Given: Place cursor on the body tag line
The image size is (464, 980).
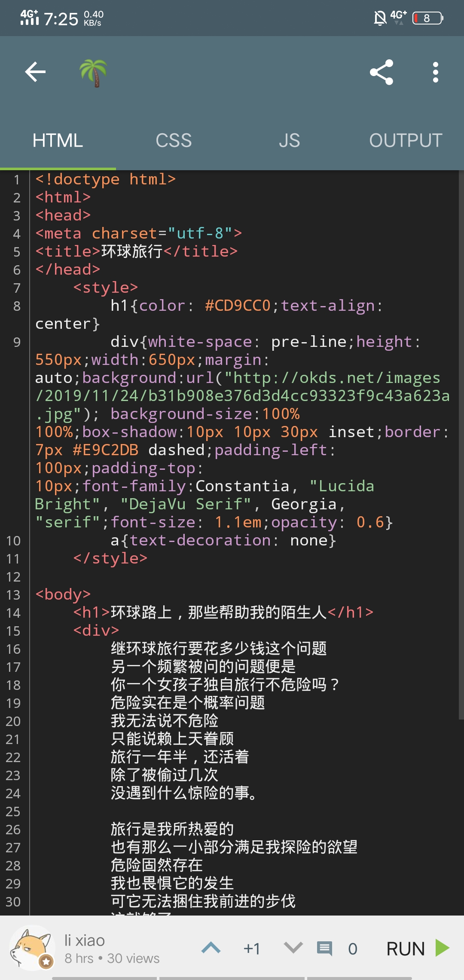Looking at the screenshot, I should [x=63, y=594].
